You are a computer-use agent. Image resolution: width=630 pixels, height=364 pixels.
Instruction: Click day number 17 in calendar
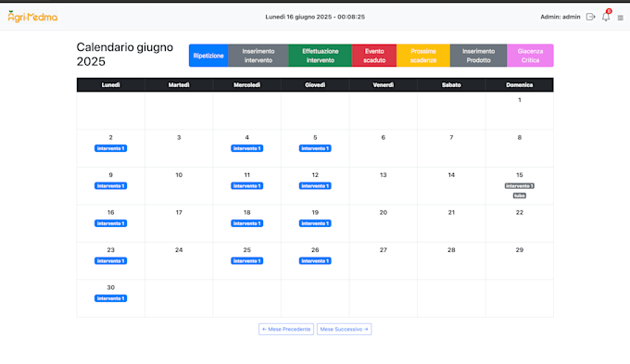pyautogui.click(x=179, y=212)
